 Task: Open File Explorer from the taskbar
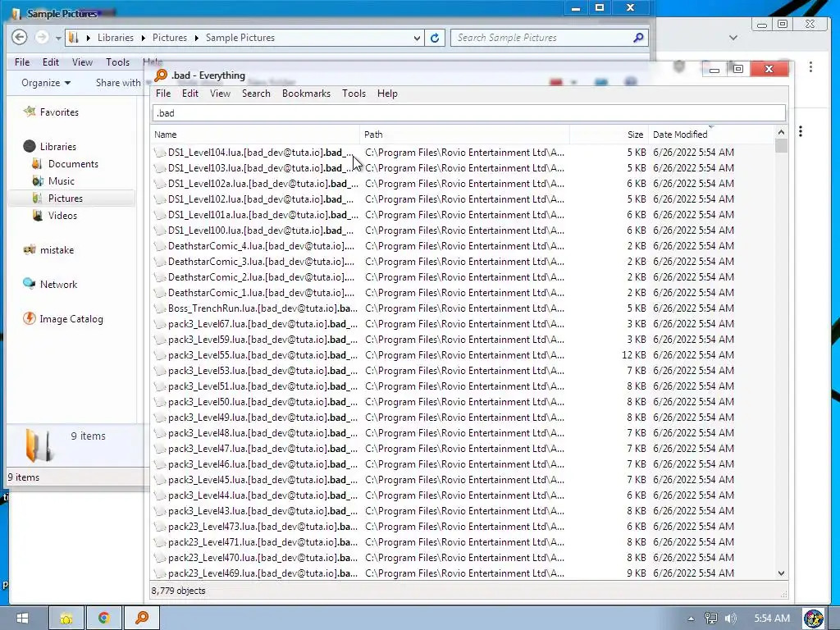pyautogui.click(x=66, y=619)
